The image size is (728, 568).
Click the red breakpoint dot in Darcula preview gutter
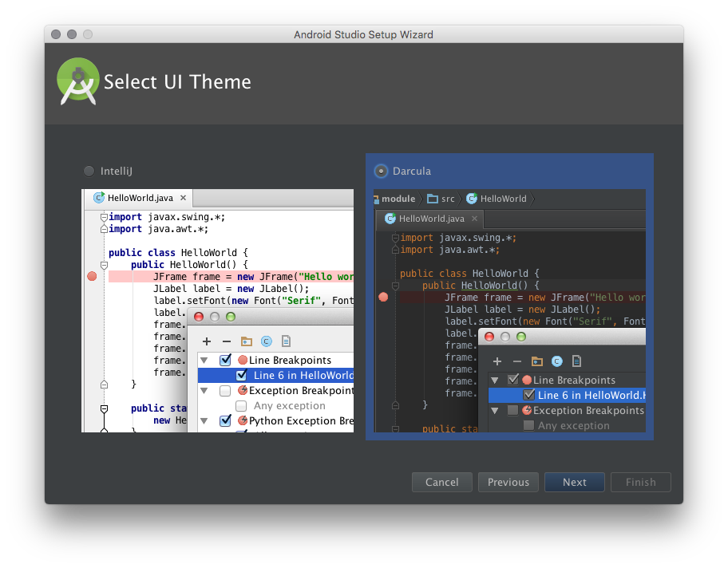pyautogui.click(x=383, y=297)
